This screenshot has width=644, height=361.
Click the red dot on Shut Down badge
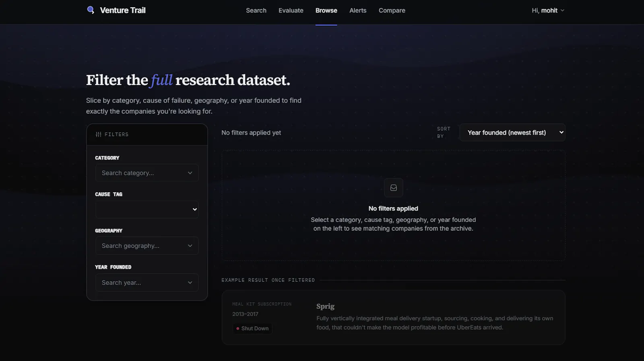pos(238,328)
